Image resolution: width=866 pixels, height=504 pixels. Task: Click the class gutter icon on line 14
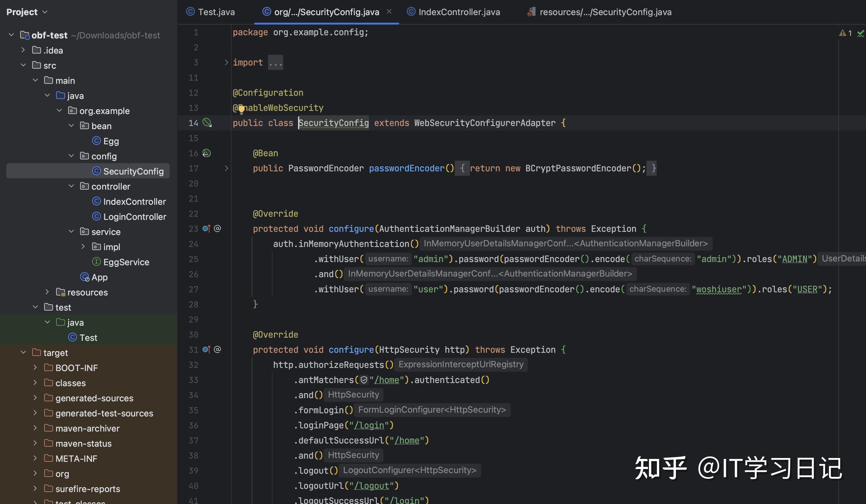tap(207, 123)
